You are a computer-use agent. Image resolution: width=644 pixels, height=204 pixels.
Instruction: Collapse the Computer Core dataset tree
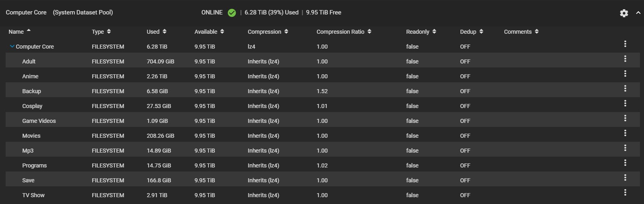coord(12,47)
